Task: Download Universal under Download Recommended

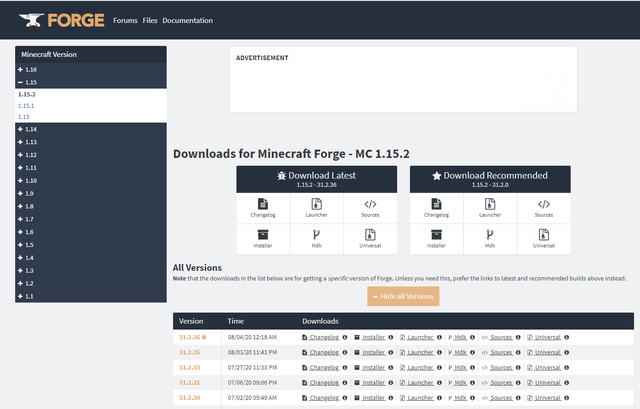Action: [x=544, y=239]
